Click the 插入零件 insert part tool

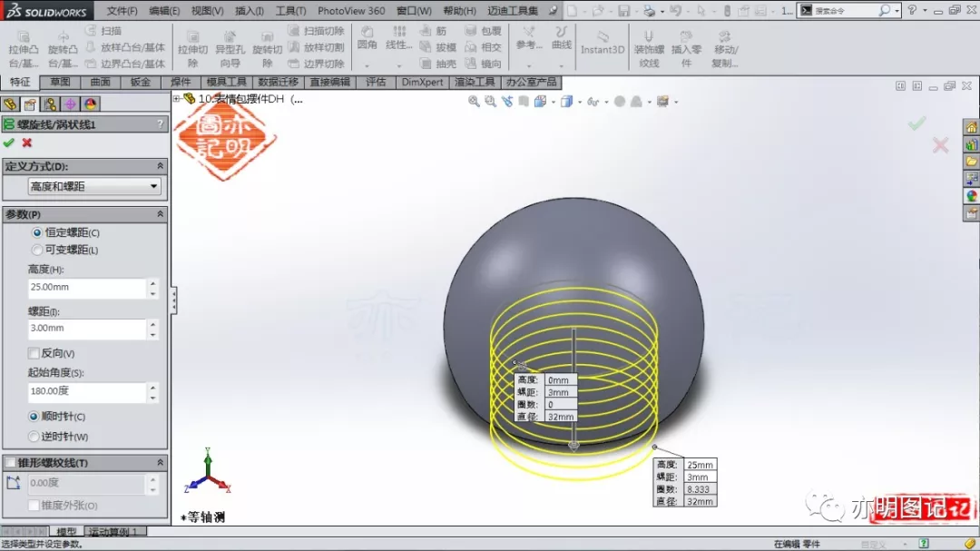pyautogui.click(x=686, y=49)
